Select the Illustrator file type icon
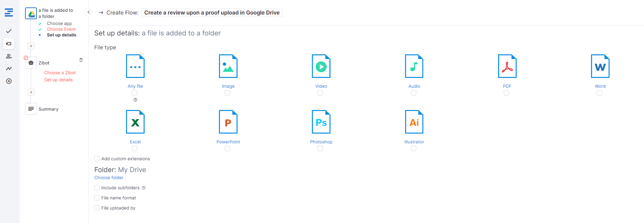The width and height of the screenshot is (644, 223). point(414,122)
